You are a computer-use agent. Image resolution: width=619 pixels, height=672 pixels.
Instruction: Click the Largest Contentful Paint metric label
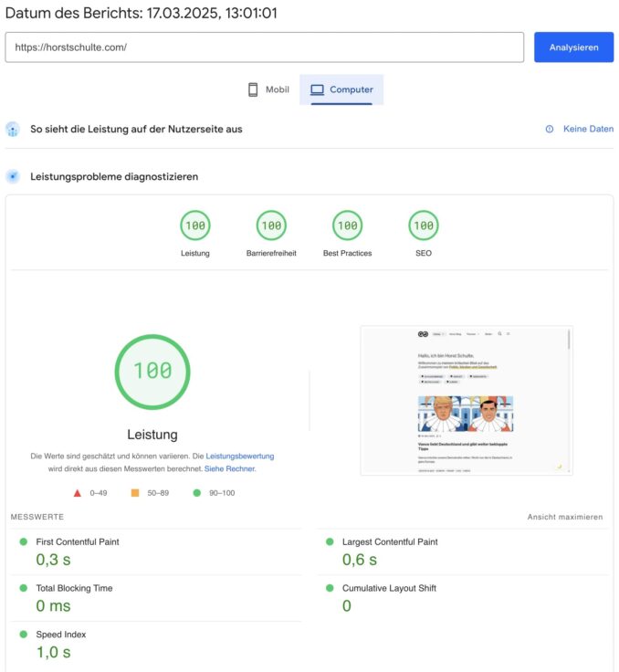pos(390,541)
